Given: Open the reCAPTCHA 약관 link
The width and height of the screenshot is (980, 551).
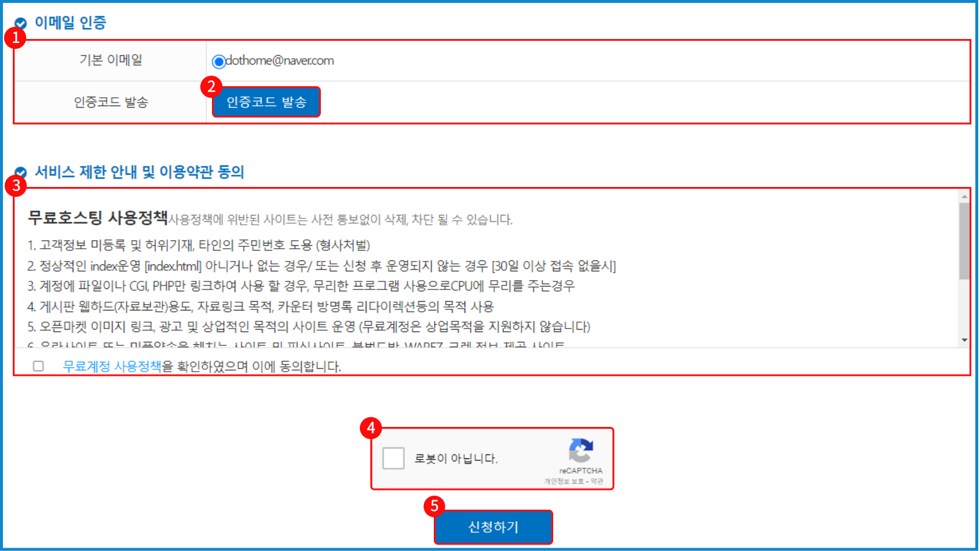Looking at the screenshot, I should [x=597, y=481].
